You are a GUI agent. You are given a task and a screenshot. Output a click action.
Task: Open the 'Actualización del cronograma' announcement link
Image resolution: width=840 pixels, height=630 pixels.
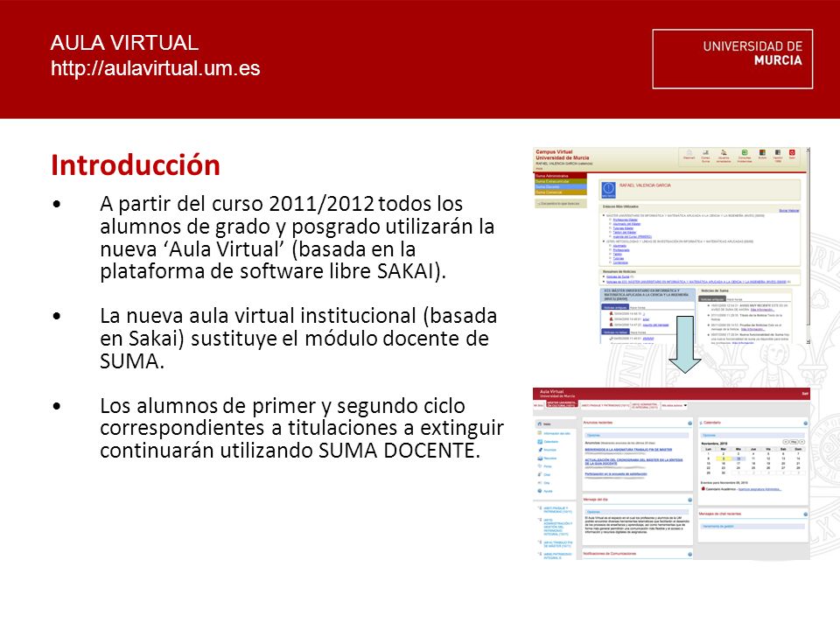click(633, 462)
